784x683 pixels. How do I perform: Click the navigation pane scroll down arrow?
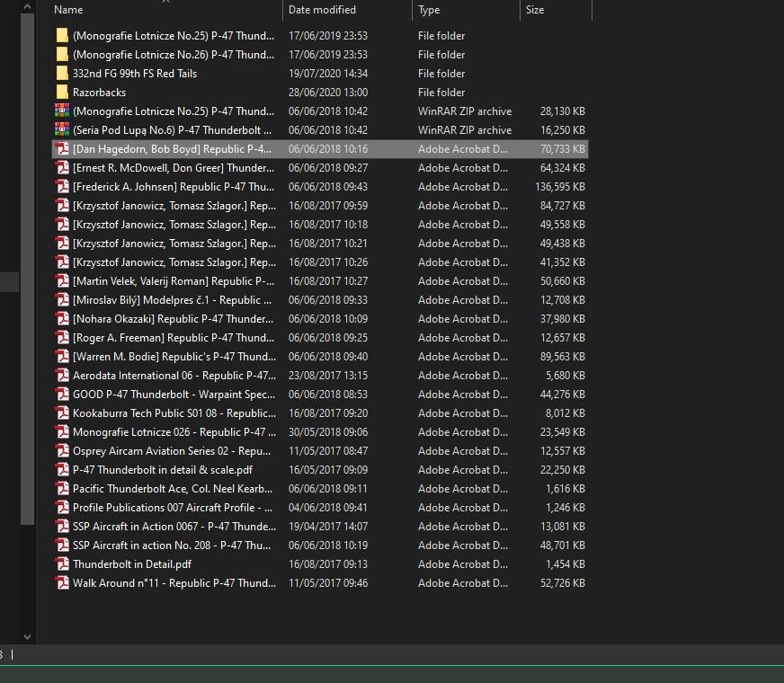(x=28, y=636)
